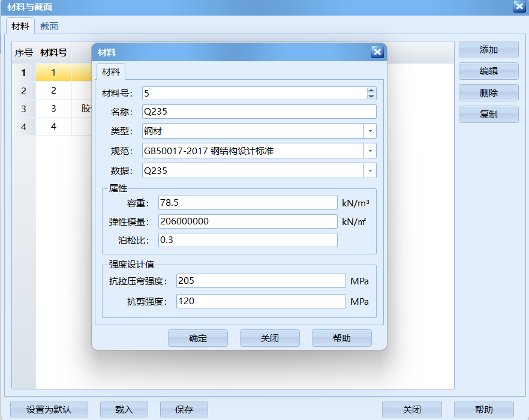Click the 弹性模量 input field
This screenshot has width=529, height=420.
click(248, 221)
